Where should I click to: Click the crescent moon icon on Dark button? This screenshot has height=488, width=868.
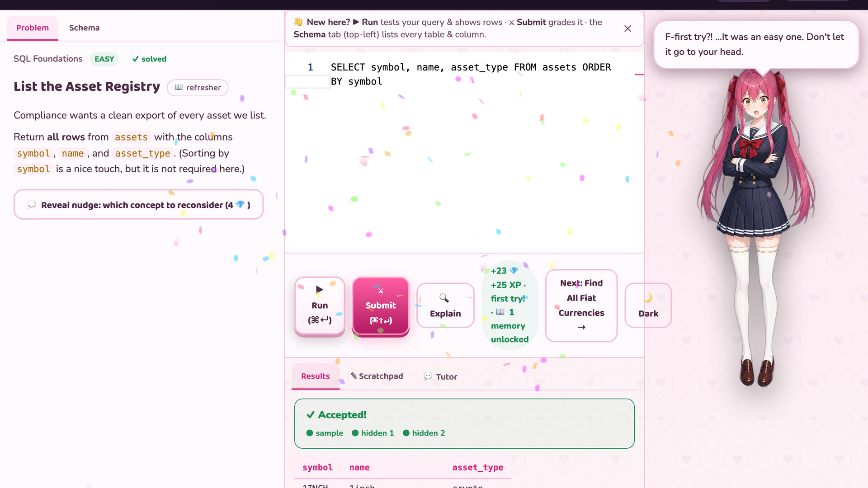[647, 298]
